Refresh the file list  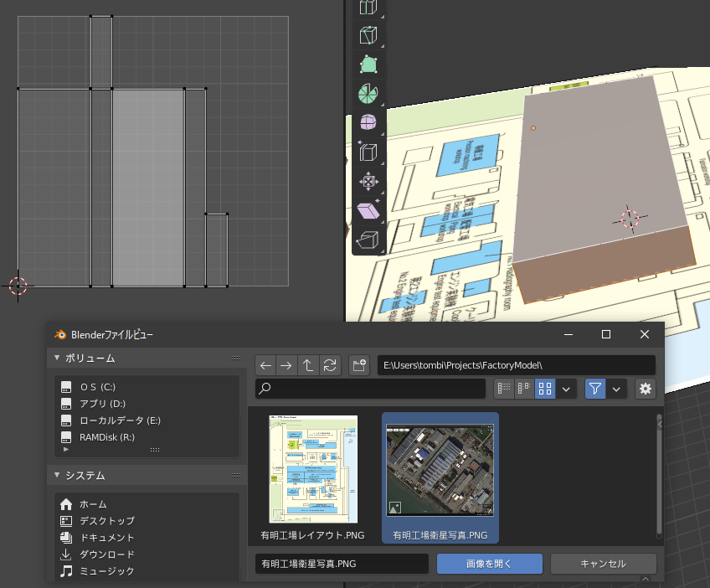(x=330, y=365)
